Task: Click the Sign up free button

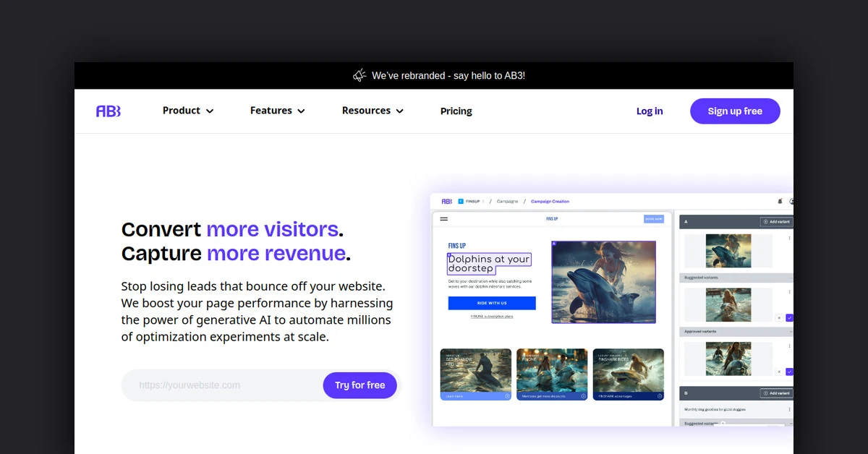Action: pos(735,111)
